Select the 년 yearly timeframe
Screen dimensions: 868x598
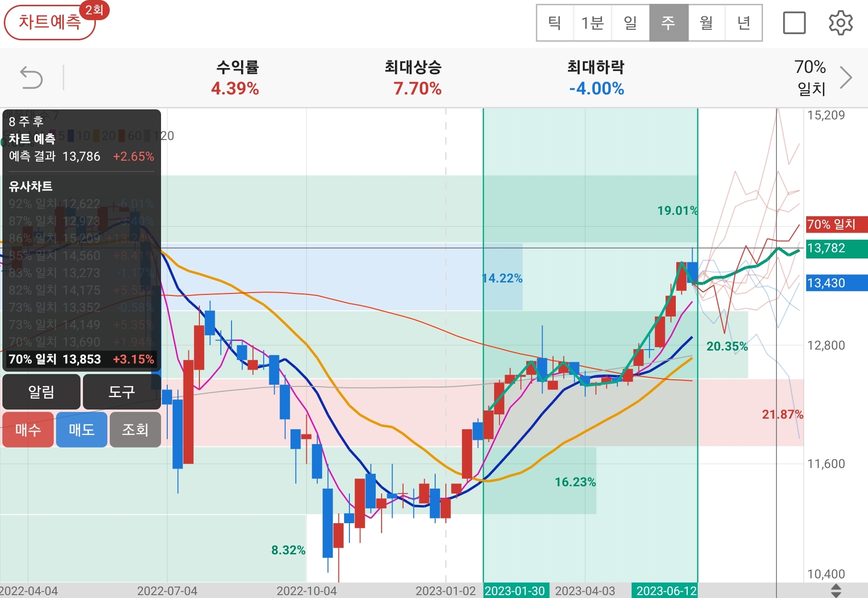[x=743, y=23]
